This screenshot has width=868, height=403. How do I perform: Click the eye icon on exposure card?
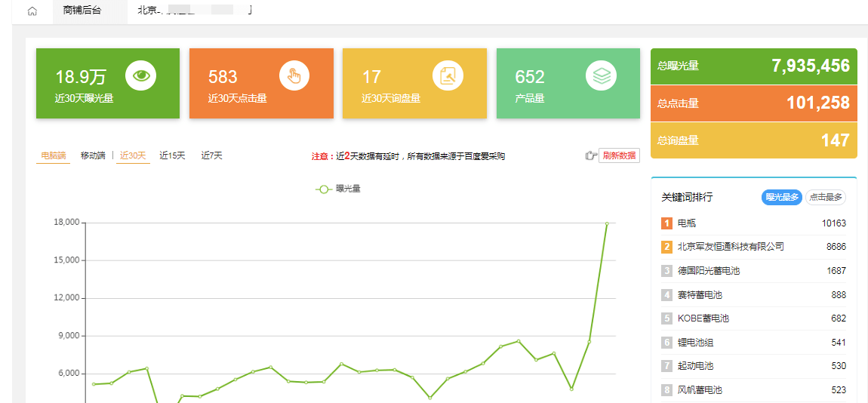(x=140, y=75)
